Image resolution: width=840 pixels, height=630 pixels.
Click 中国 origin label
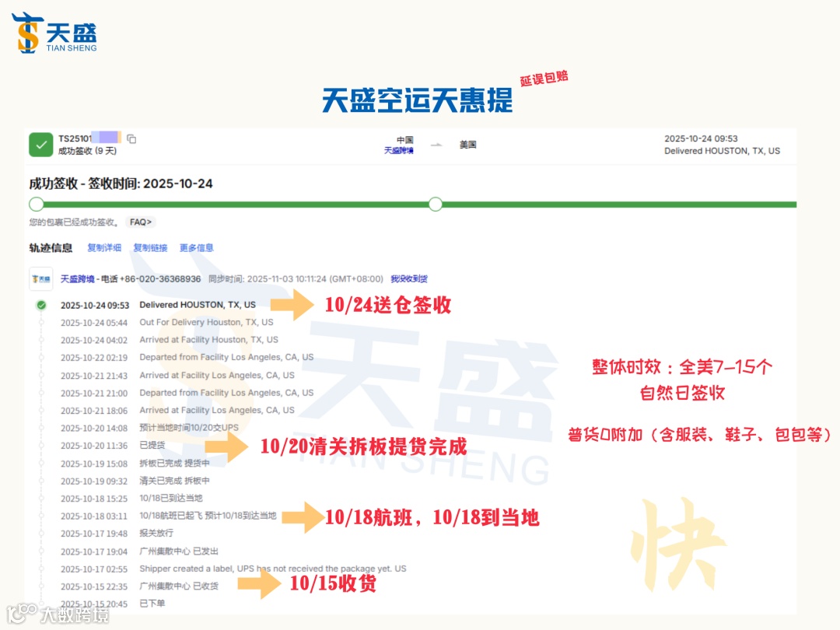click(x=405, y=140)
